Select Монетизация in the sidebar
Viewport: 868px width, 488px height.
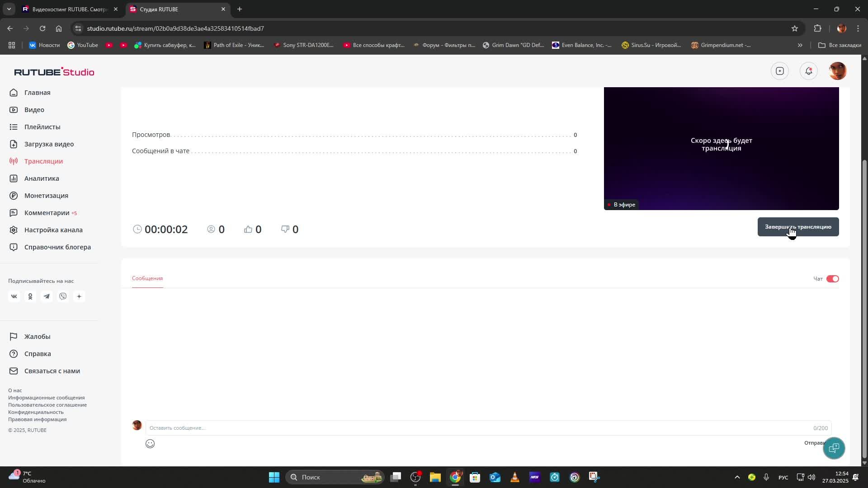[46, 196]
